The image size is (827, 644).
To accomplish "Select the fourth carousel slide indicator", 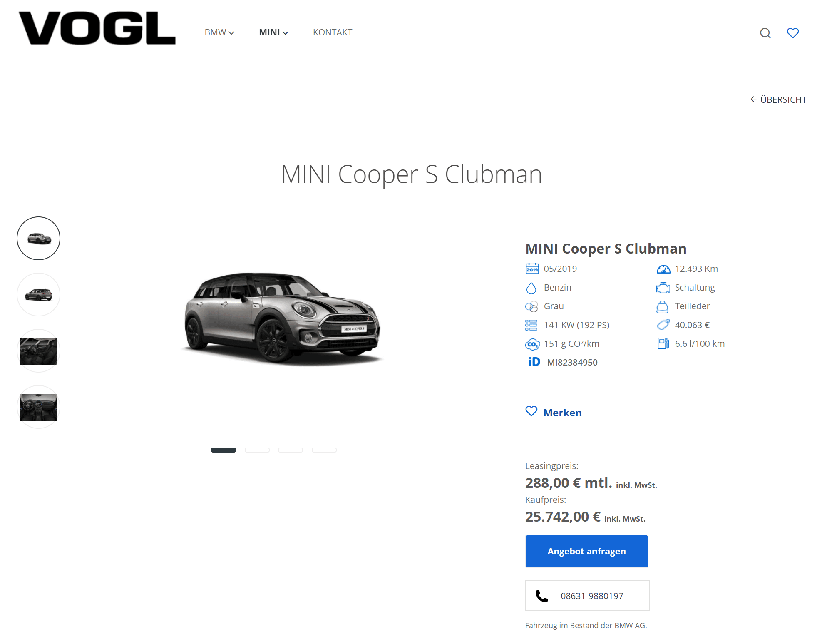I will click(x=324, y=450).
